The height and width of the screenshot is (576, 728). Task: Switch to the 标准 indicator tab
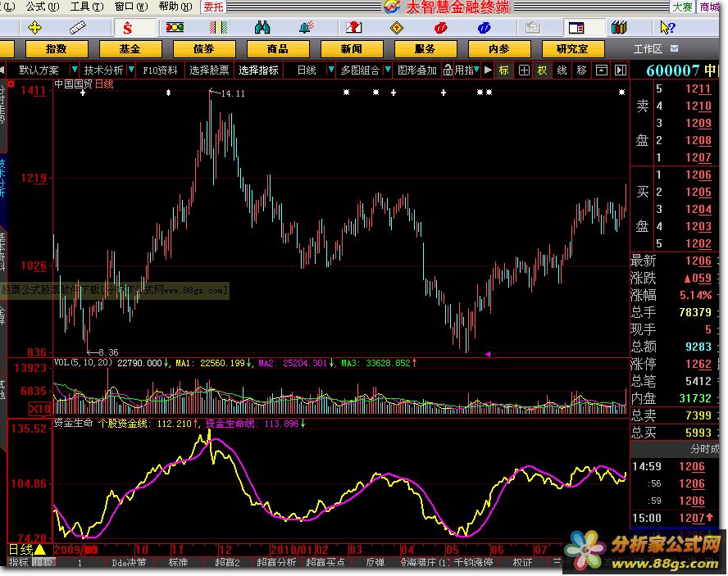tap(178, 563)
